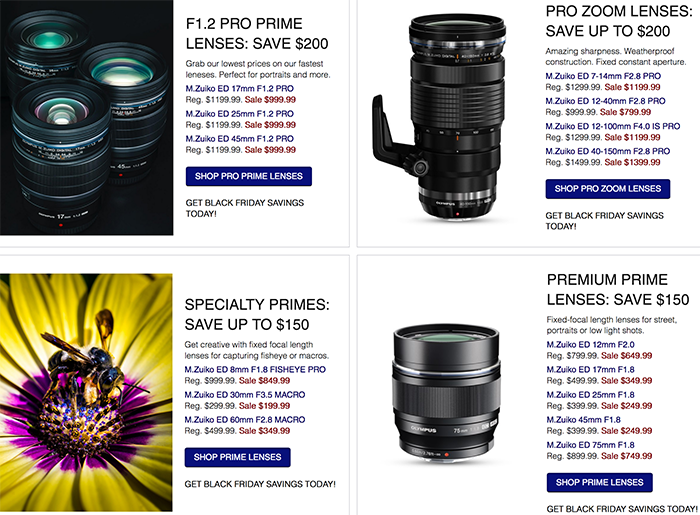This screenshot has height=515, width=700.
Task: Click the Shop Pro Prime Lenses button
Action: [x=248, y=177]
